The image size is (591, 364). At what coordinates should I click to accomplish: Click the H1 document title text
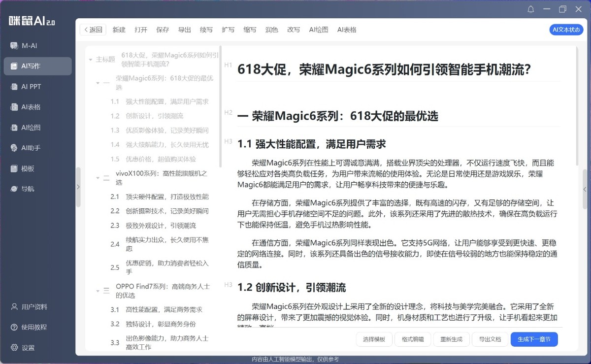(384, 69)
